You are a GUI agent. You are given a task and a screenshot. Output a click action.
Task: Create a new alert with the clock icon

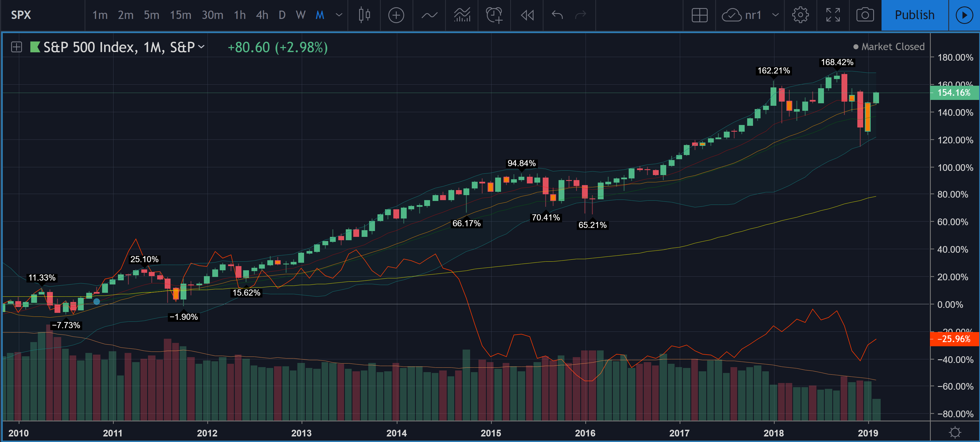point(494,15)
